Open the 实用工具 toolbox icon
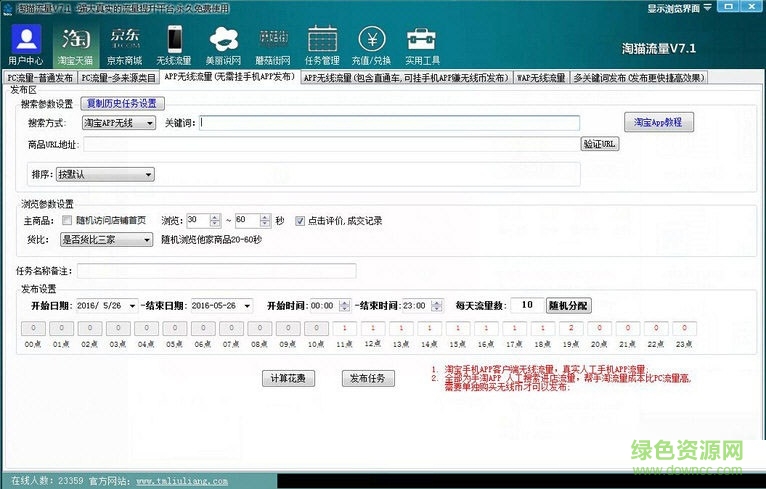766x489 pixels. 422,46
